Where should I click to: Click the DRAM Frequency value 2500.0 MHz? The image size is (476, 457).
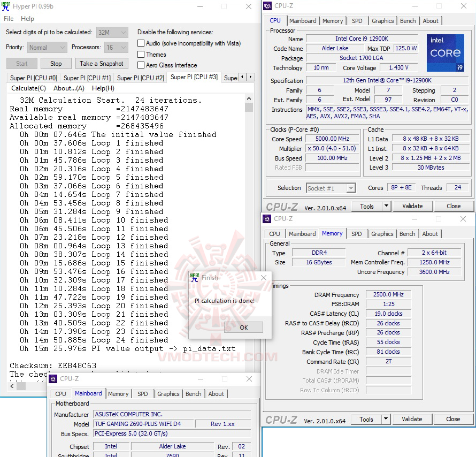coord(388,294)
